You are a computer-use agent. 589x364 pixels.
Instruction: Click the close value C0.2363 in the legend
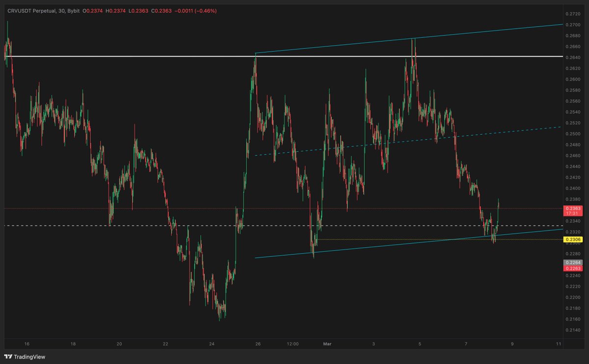click(x=161, y=10)
